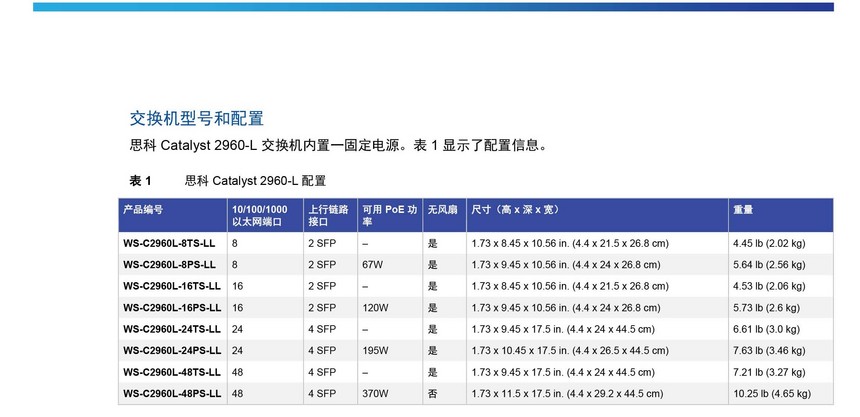Click the 否 fanless value for 48PS-LL

(x=433, y=393)
